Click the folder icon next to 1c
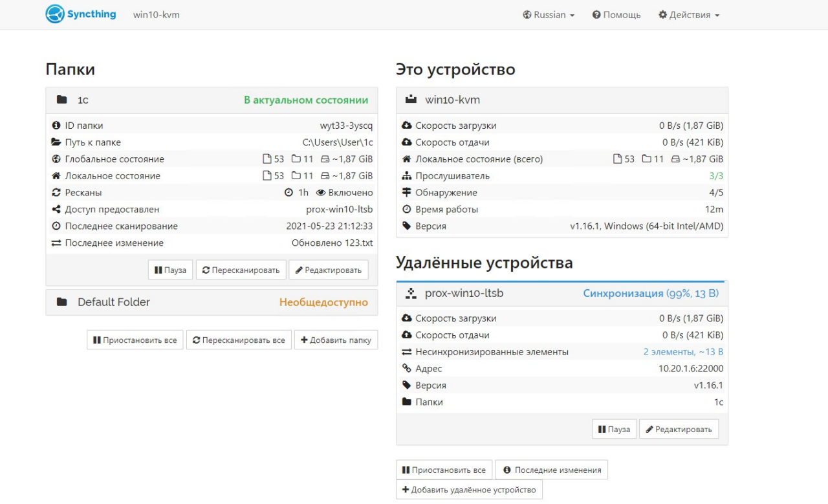This screenshot has width=828, height=504. (x=62, y=100)
